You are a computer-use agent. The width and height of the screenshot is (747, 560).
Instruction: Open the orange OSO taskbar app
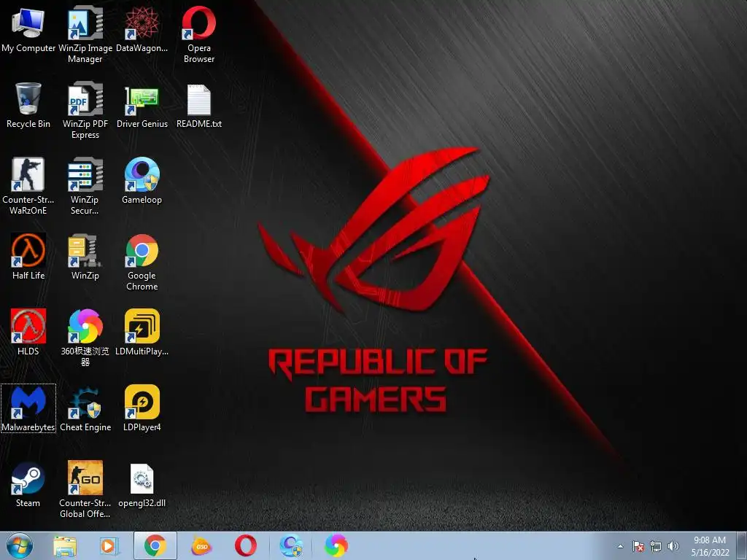pyautogui.click(x=201, y=545)
